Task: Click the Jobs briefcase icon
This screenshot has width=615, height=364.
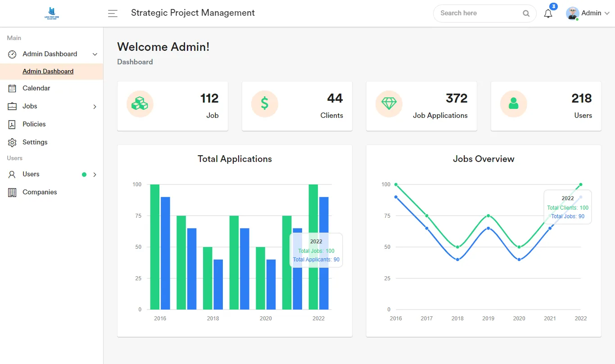Action: point(12,106)
